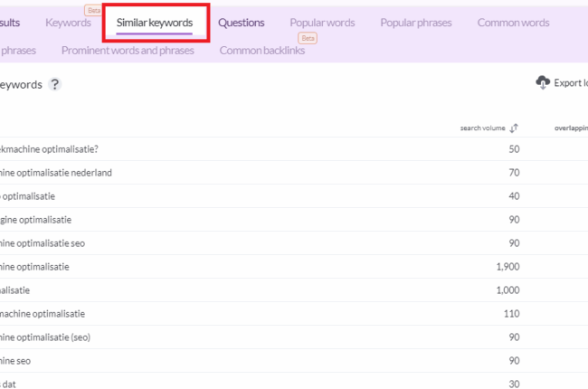
Task: Switch to the Questions tab
Action: tap(242, 23)
